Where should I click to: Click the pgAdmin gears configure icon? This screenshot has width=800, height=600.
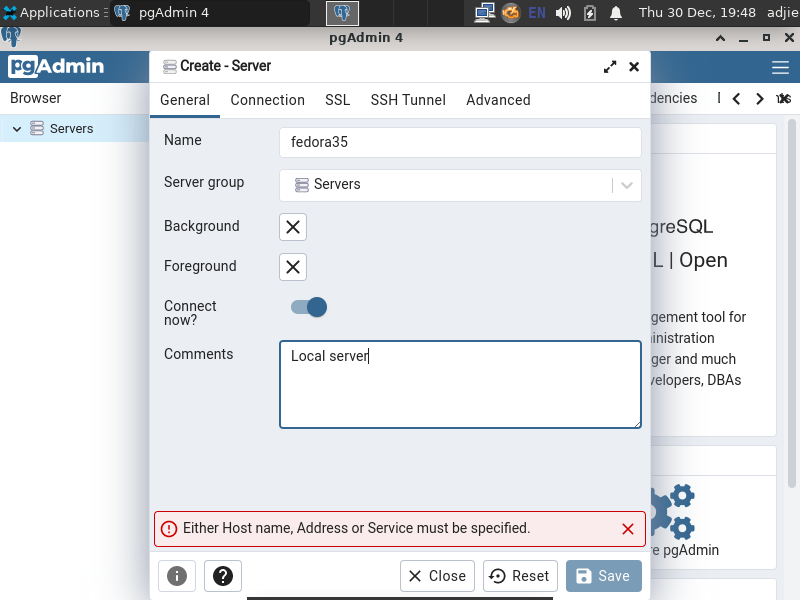pos(673,512)
